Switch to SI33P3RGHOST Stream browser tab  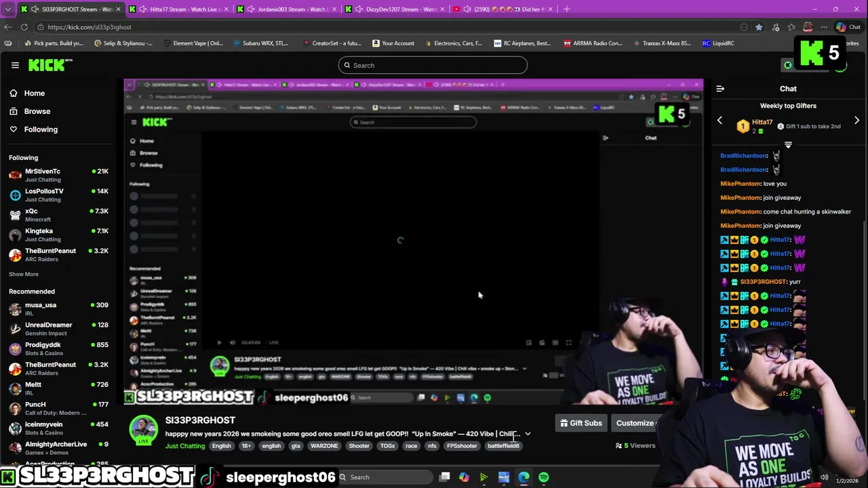pos(71,9)
